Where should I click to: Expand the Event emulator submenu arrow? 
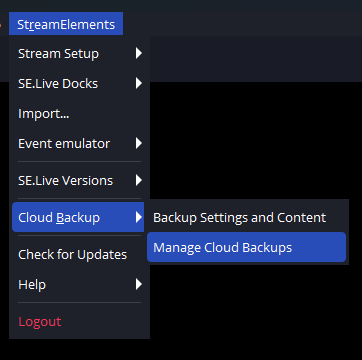click(139, 143)
